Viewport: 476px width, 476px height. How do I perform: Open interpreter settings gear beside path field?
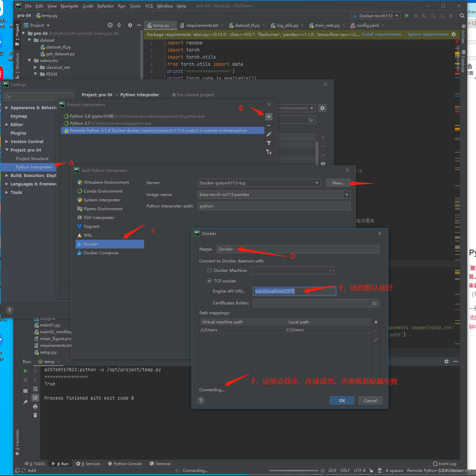click(322, 108)
